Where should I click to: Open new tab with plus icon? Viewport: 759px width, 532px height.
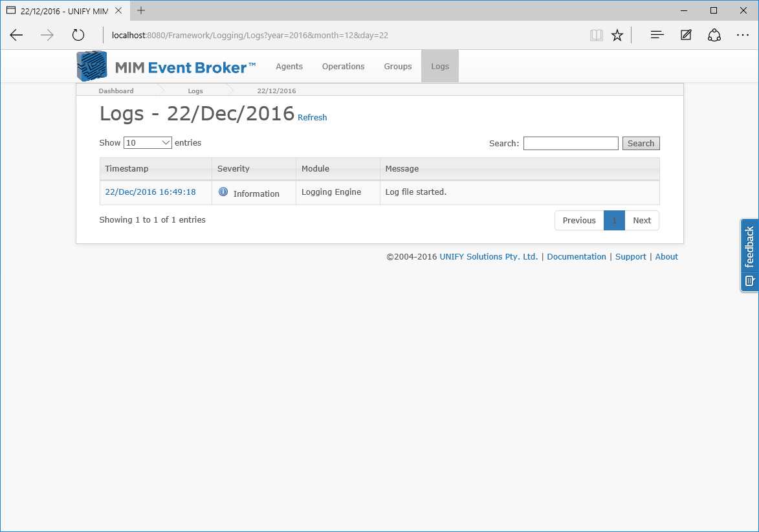tap(141, 10)
